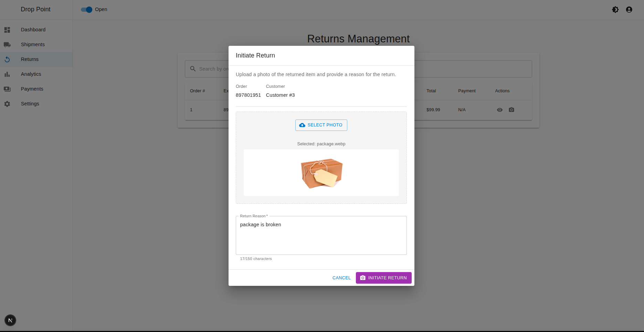The width and height of the screenshot is (644, 332).
Task: Click the search orders input field
Action: 213,69
